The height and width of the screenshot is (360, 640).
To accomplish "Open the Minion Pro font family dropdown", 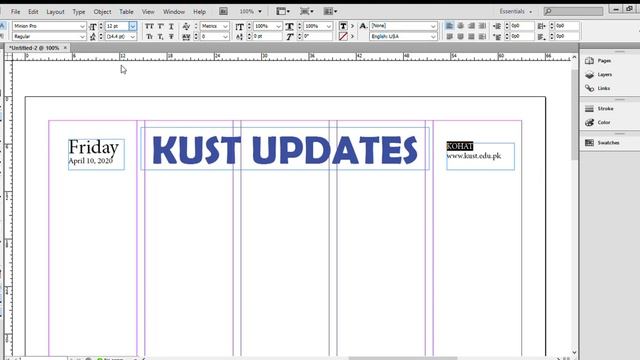I will [49, 26].
